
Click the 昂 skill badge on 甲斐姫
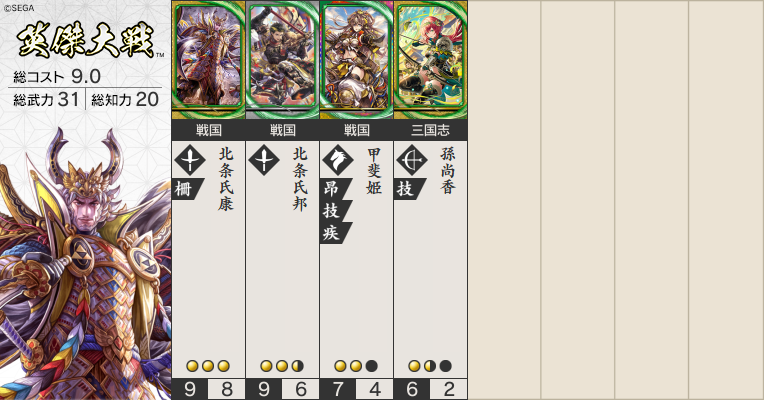coord(335,189)
